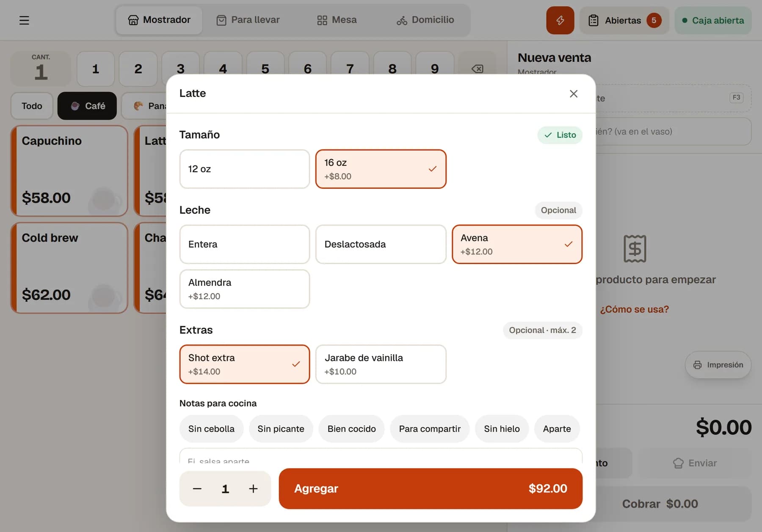762x532 pixels.
Task: Toggle the Jarabe de vainilla extra
Action: pyautogui.click(x=381, y=364)
